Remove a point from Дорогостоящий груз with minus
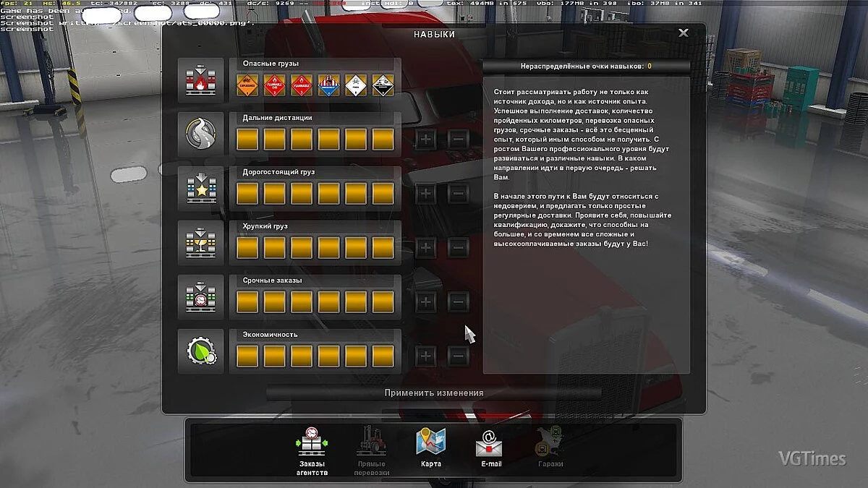 click(458, 193)
